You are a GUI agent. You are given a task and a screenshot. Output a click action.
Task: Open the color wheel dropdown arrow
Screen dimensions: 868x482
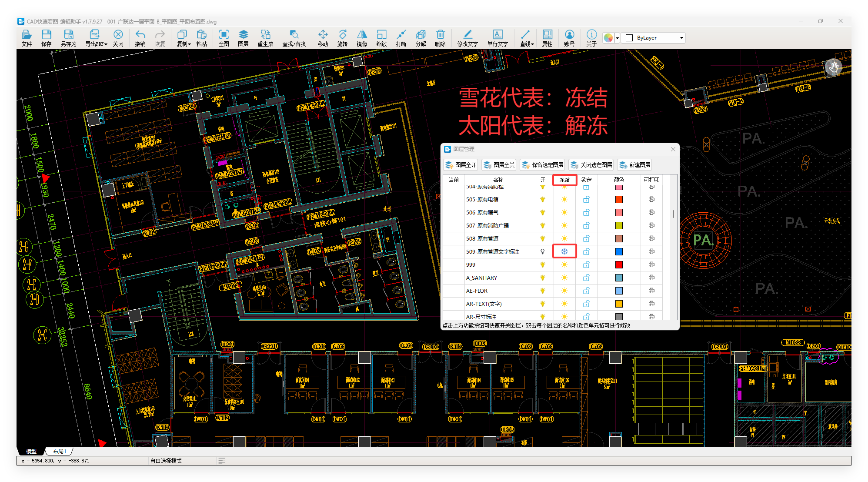(617, 38)
